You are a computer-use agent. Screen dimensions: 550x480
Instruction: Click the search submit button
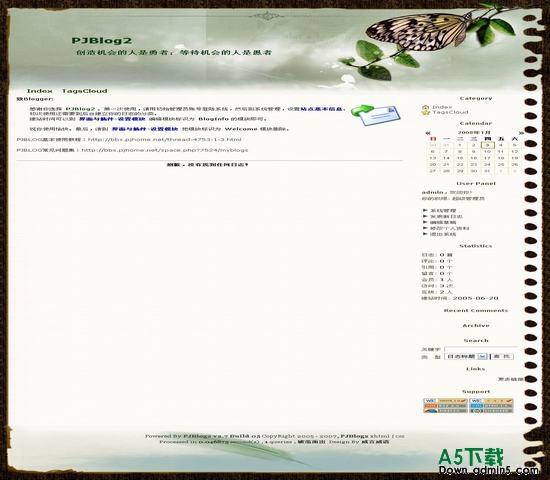coord(502,356)
